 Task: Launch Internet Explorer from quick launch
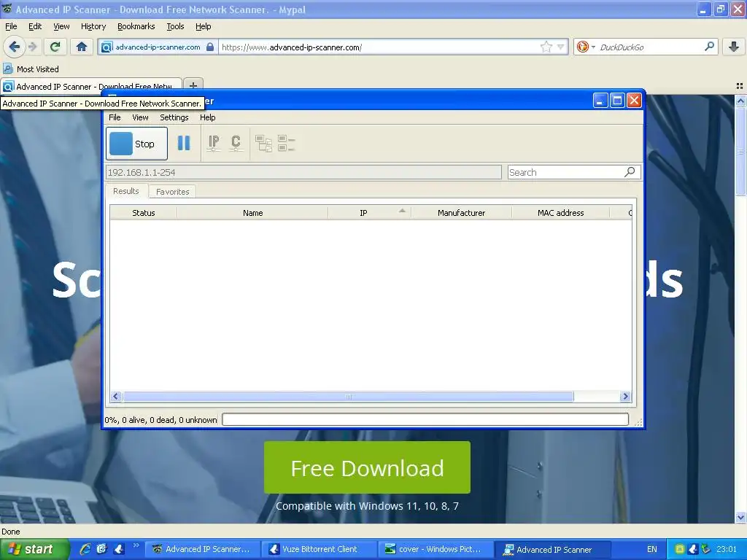point(85,549)
